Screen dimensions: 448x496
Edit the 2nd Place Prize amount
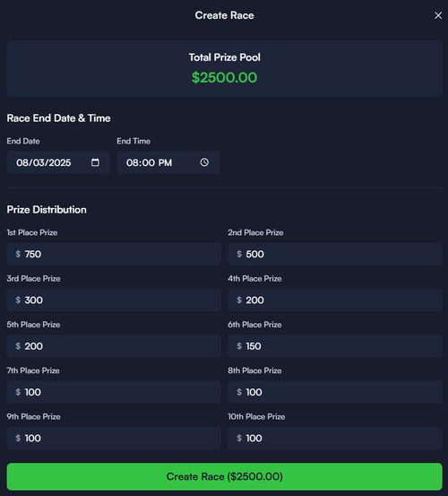pyautogui.click(x=335, y=254)
